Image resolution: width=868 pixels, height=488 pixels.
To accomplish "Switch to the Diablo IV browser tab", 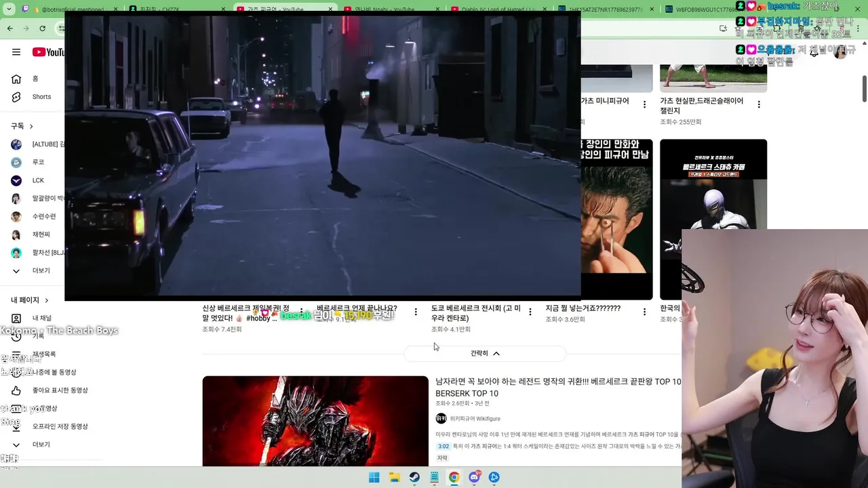I will (x=498, y=9).
